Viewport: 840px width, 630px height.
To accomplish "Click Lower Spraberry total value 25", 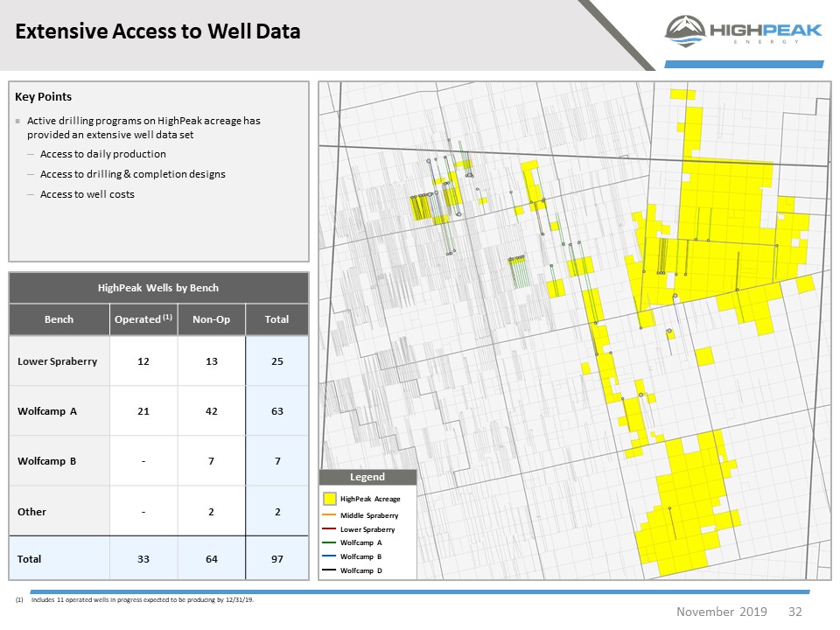I will click(x=277, y=361).
